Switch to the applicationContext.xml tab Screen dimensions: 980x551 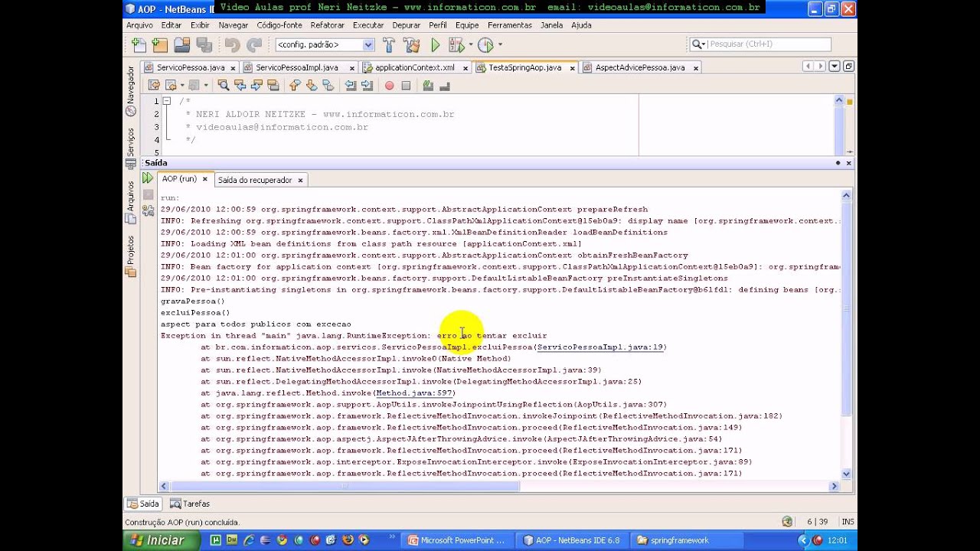click(x=414, y=67)
